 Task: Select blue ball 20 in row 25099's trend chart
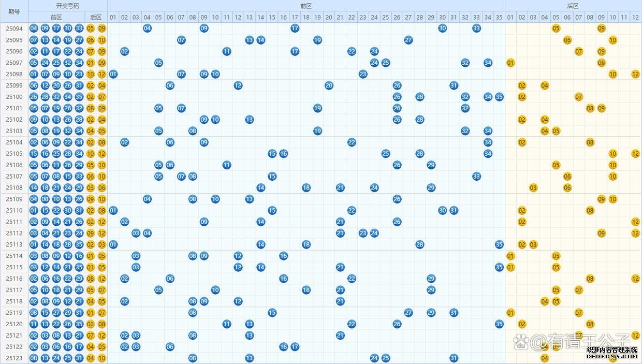pos(329,85)
